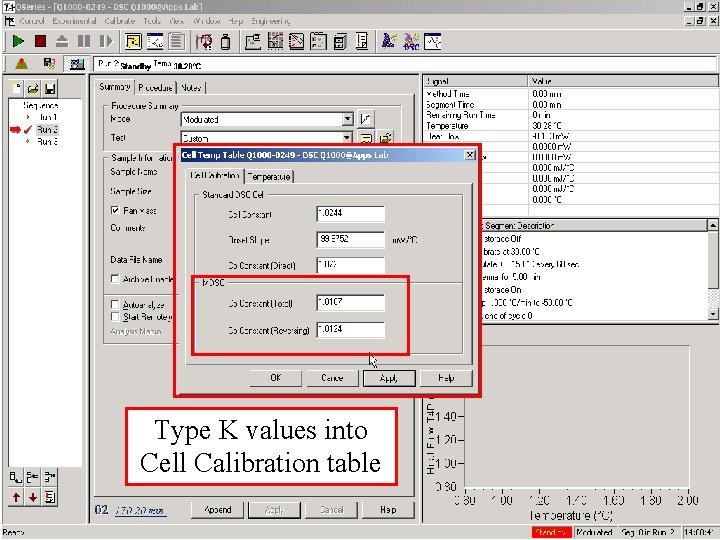Click the report page toolbar icon
The image size is (720, 540).
tap(362, 42)
